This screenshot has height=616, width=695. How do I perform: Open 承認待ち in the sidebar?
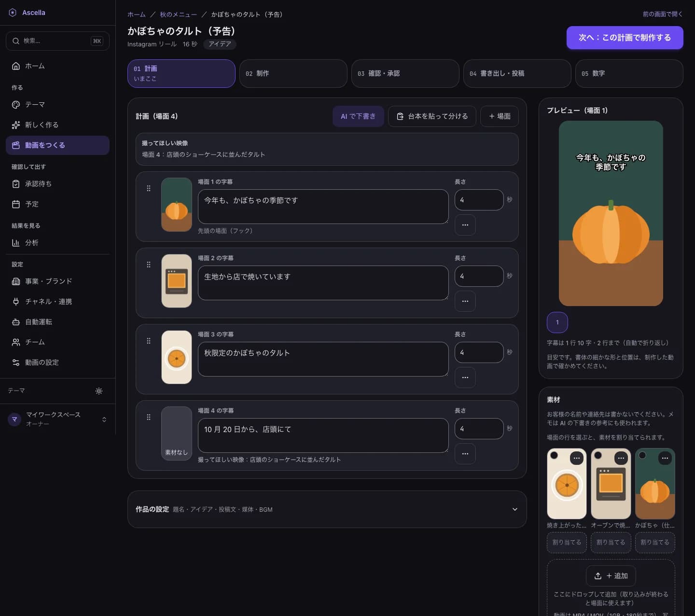(57, 184)
